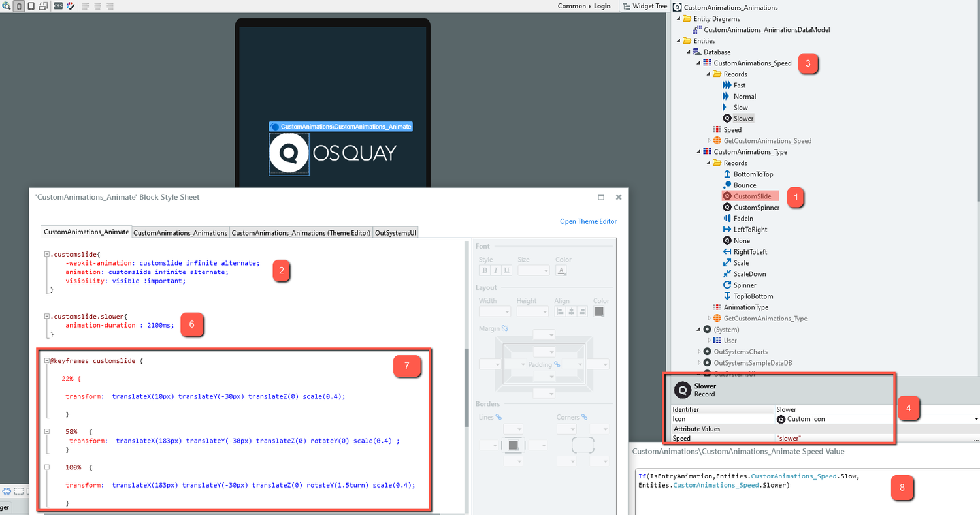The height and width of the screenshot is (515, 980).
Task: Click the theme brush icon in the toolbar
Action: (x=70, y=6)
